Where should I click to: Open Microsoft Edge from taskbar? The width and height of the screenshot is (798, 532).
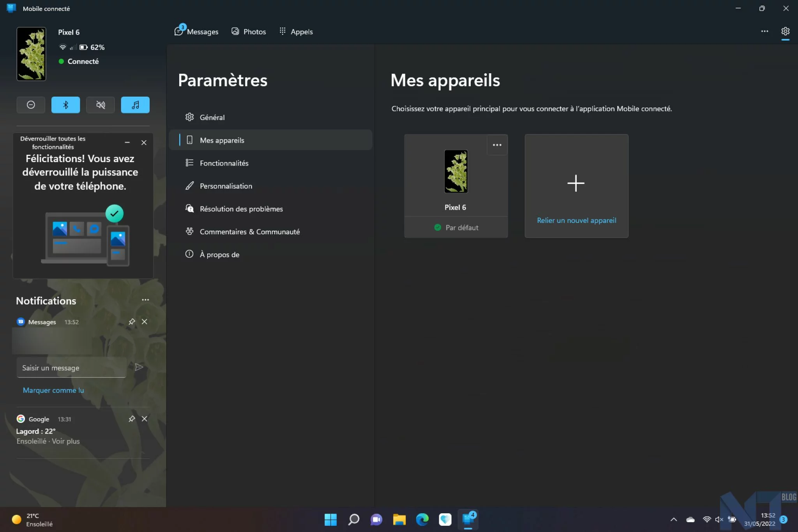click(422, 520)
